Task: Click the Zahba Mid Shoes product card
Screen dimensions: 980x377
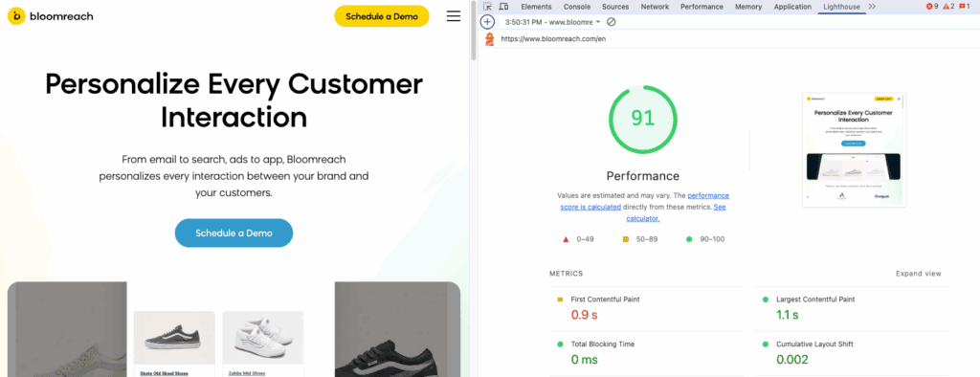Action: coord(262,344)
